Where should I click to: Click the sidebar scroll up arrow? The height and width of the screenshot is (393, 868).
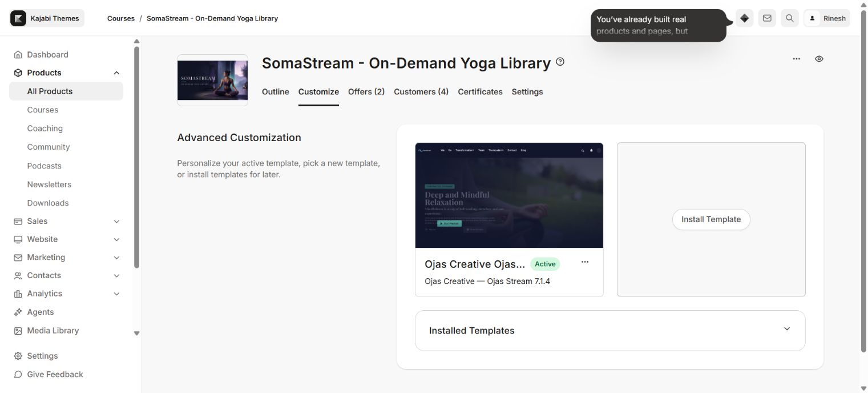136,41
